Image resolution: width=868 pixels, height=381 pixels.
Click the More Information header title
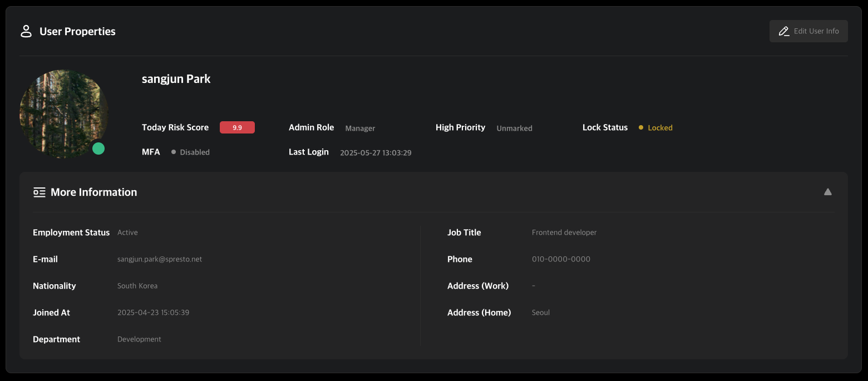point(93,192)
